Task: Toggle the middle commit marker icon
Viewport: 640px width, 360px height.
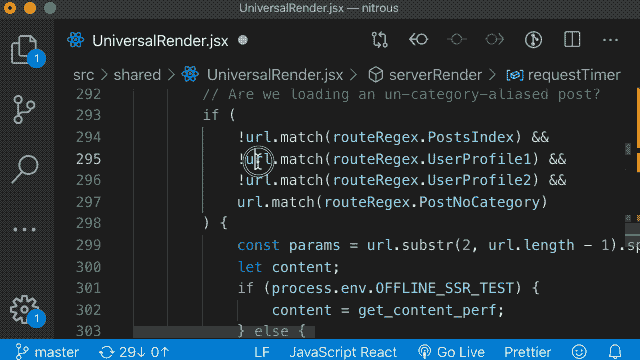Action: tap(456, 40)
